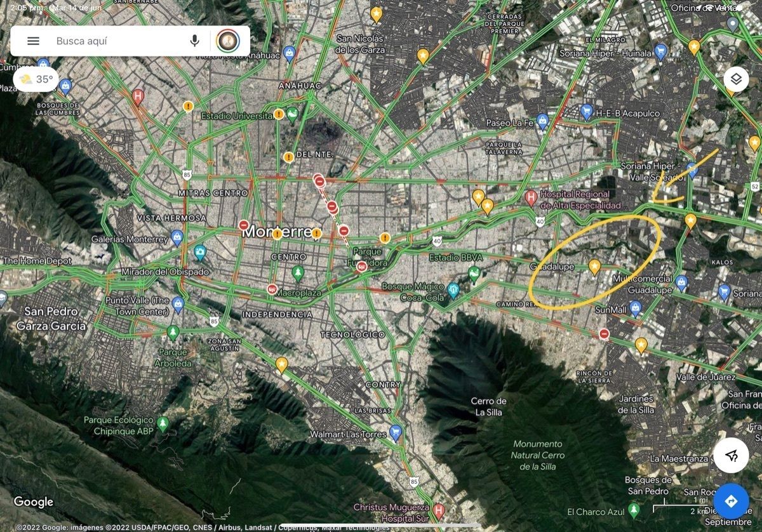Tap the Estadio BBVA stadium pin

click(x=473, y=274)
